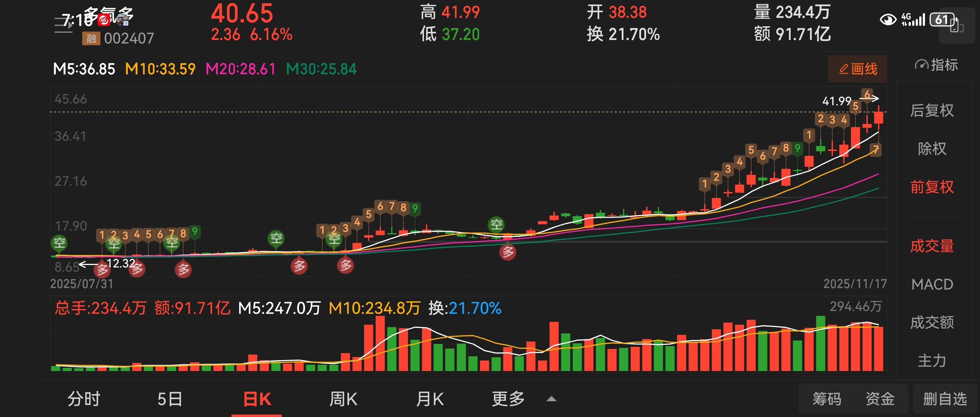Open the 更多 more periods menu
Image resolution: width=980 pixels, height=417 pixels.
coord(508,399)
